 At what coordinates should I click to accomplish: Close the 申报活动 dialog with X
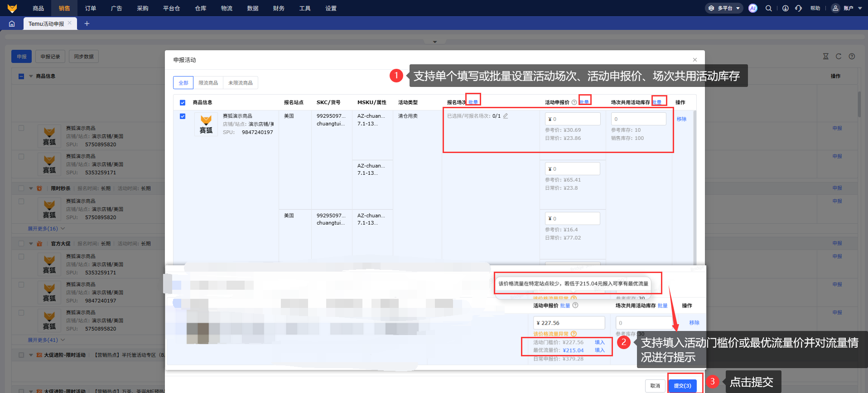tap(695, 60)
